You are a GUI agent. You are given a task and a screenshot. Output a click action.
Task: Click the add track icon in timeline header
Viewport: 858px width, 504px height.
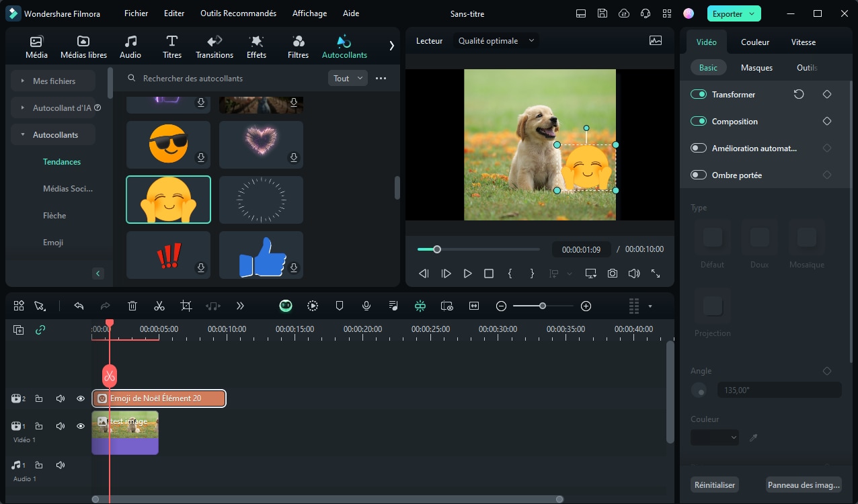pos(19,330)
